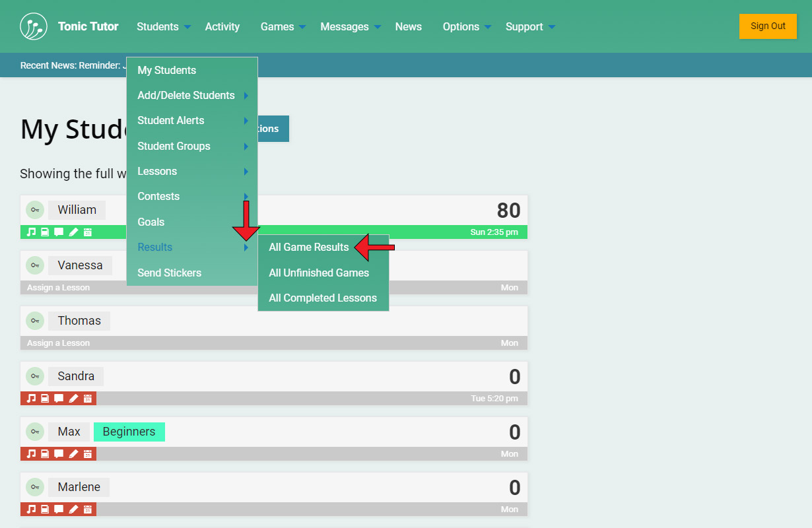
Task: Click the Tonic Tutor logo icon
Action: [34, 26]
